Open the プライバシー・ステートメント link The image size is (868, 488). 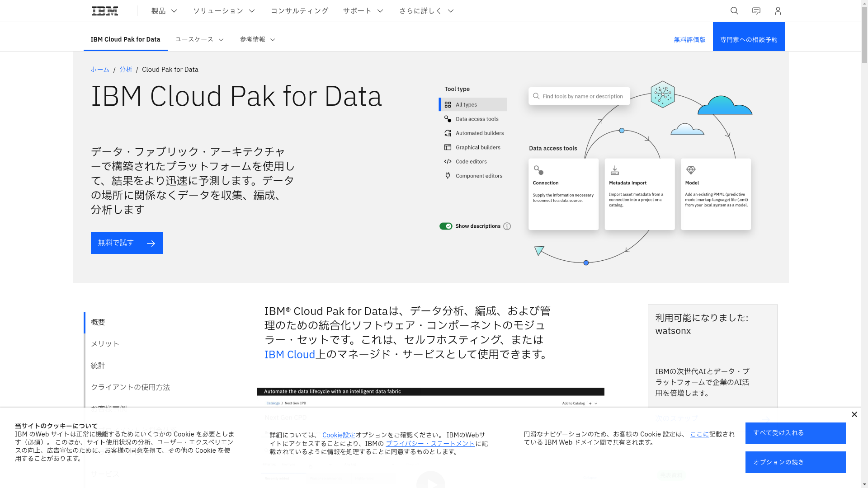430,444
